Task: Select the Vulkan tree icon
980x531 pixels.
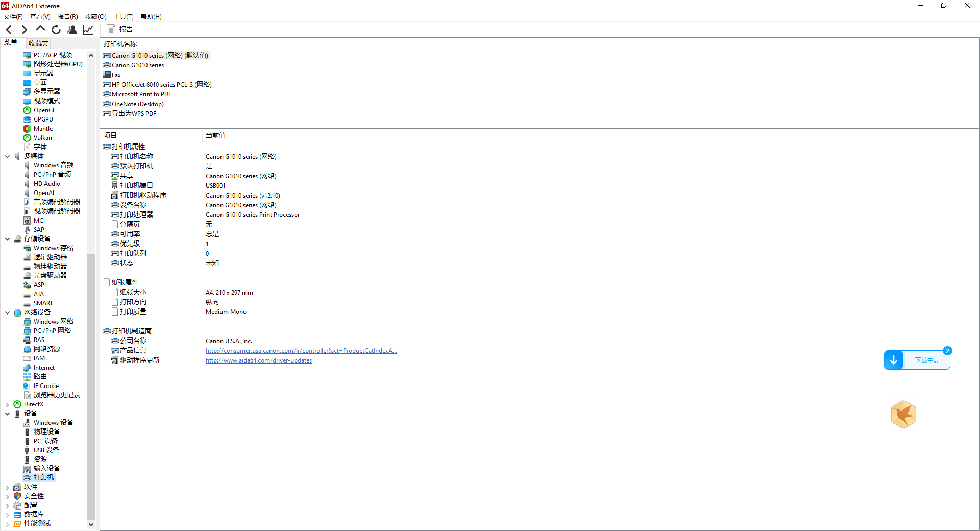Action: pyautogui.click(x=27, y=138)
